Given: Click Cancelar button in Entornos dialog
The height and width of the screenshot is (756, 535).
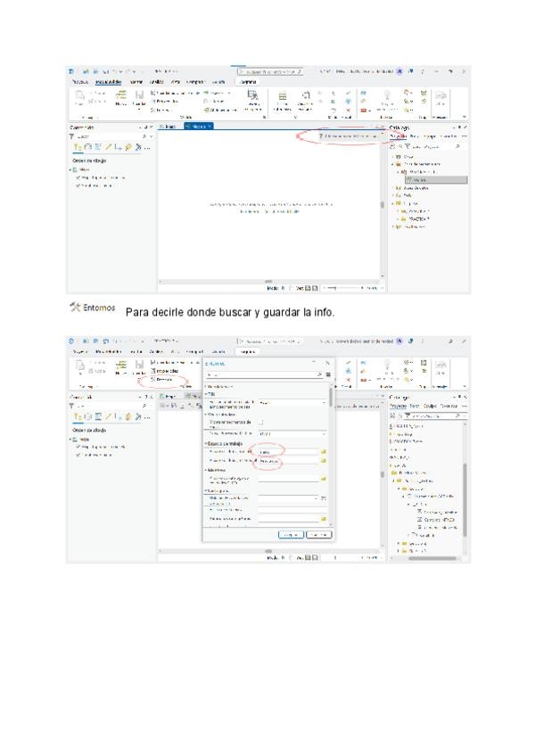Looking at the screenshot, I should coord(319,535).
